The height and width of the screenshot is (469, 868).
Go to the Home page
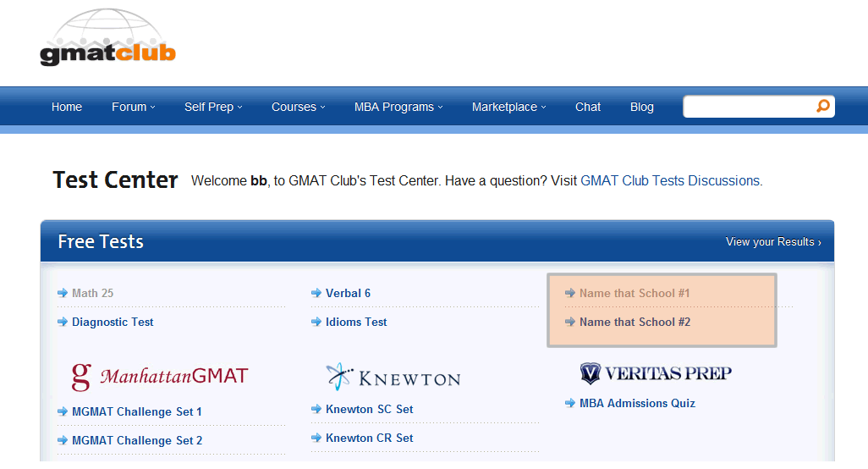(67, 107)
